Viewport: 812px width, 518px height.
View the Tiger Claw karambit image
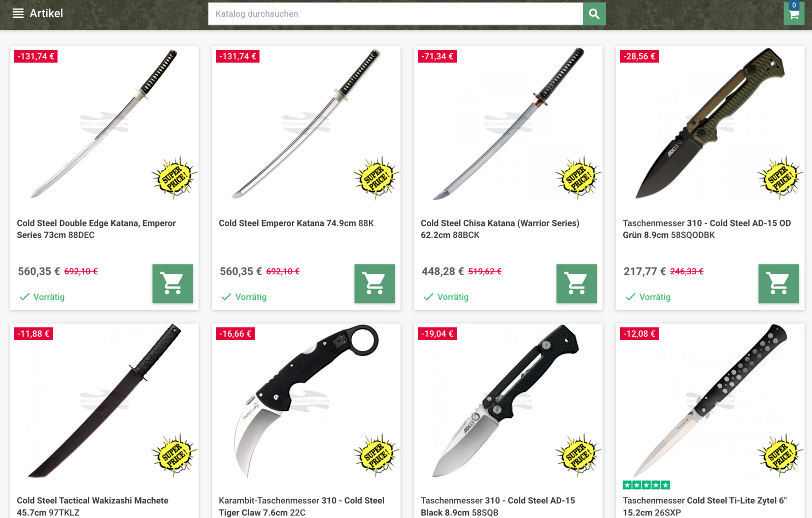(306, 401)
